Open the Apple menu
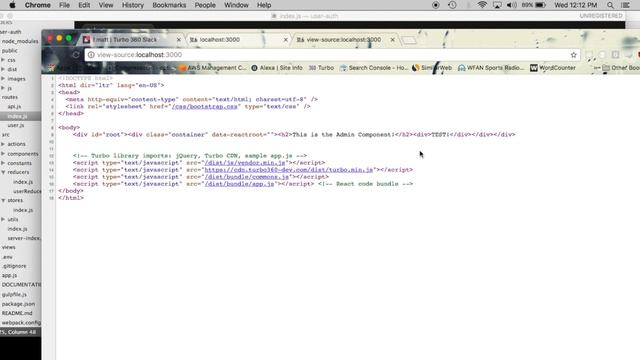 (12, 5)
